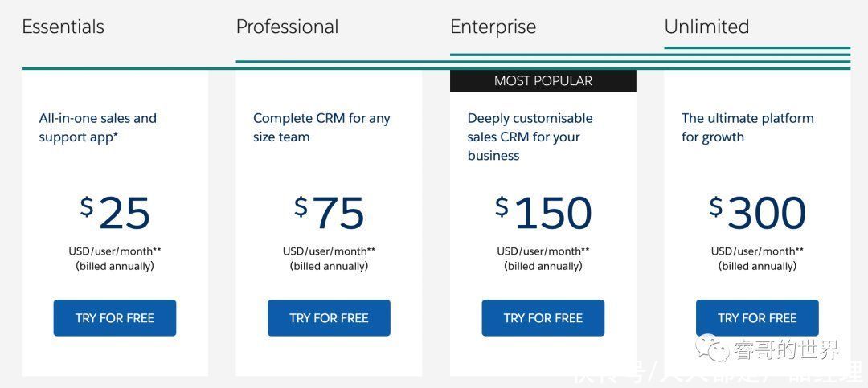Select the Essentials plan heading
This screenshot has height=388, width=868.
pos(63,27)
